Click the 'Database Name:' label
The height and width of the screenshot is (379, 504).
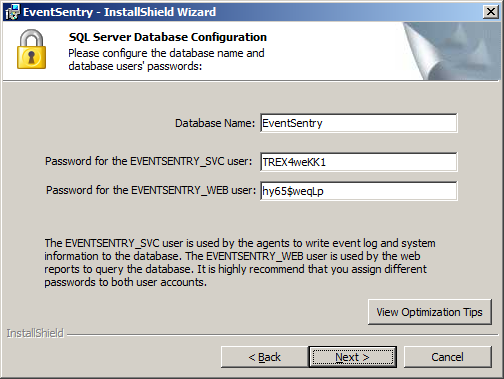215,123
